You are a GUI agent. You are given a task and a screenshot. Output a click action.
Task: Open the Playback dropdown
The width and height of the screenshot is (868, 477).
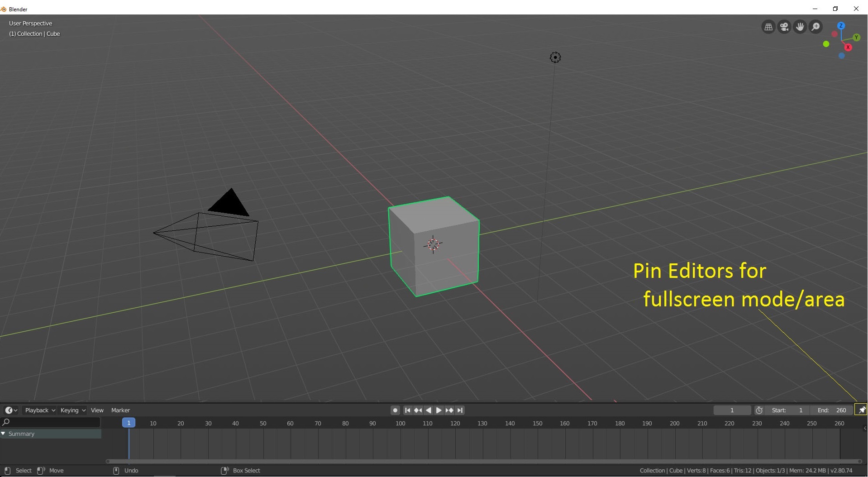(40, 410)
